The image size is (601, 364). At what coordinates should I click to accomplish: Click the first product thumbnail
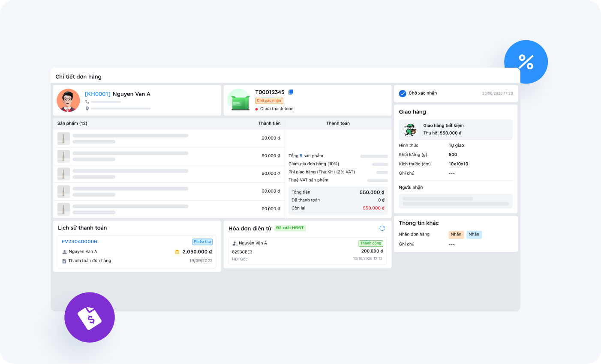click(63, 138)
